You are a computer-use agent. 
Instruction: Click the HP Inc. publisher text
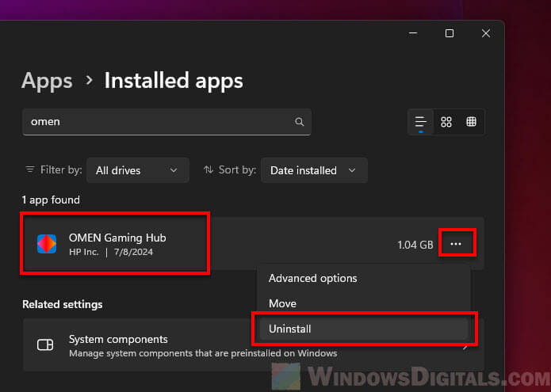[x=83, y=253]
